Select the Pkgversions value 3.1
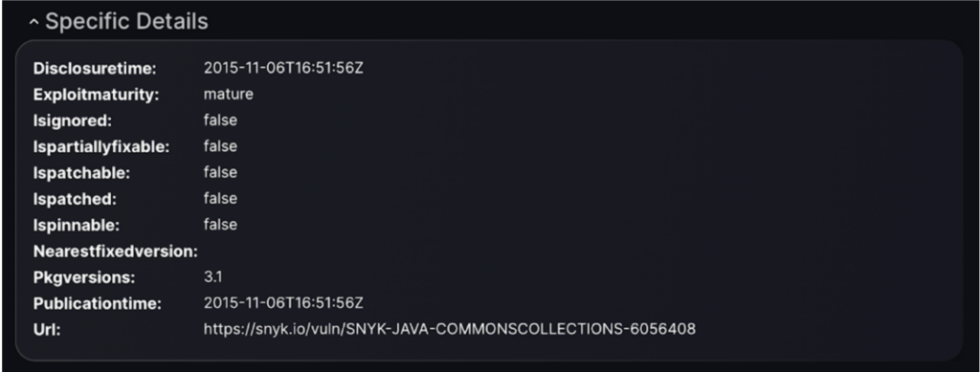The height and width of the screenshot is (372, 980). pos(213,276)
